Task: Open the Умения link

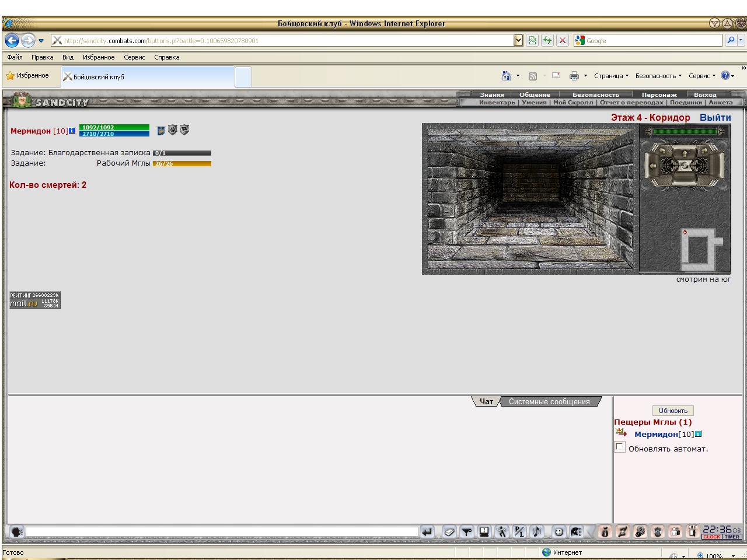Action: coord(534,102)
